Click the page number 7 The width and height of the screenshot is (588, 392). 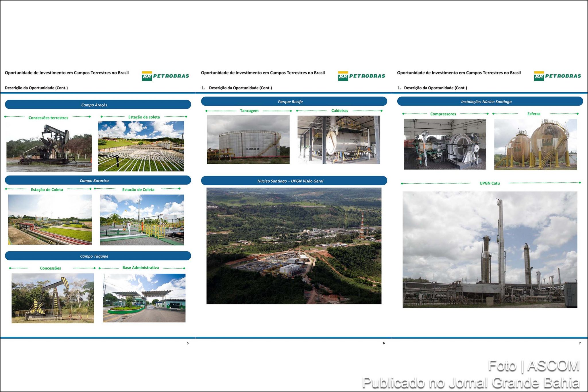click(580, 343)
